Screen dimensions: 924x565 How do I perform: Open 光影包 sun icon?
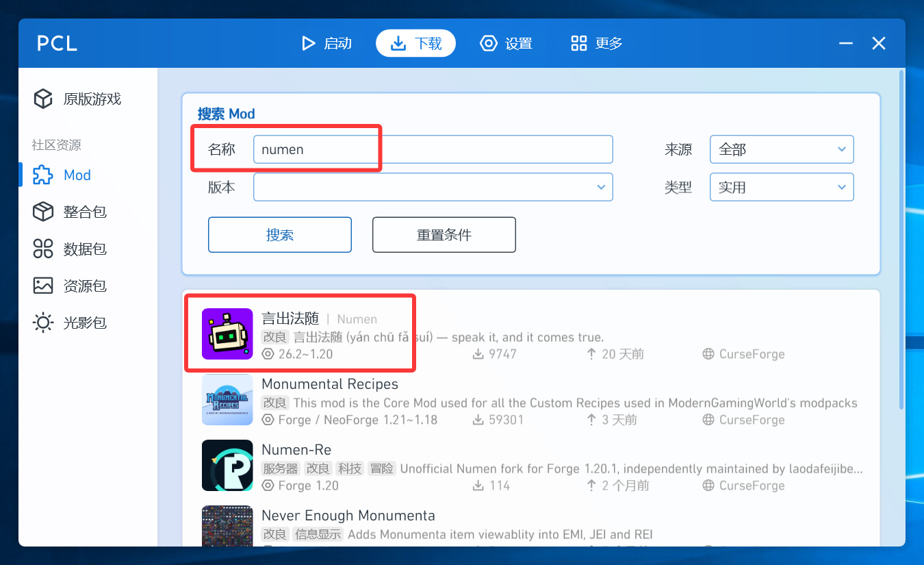43,323
